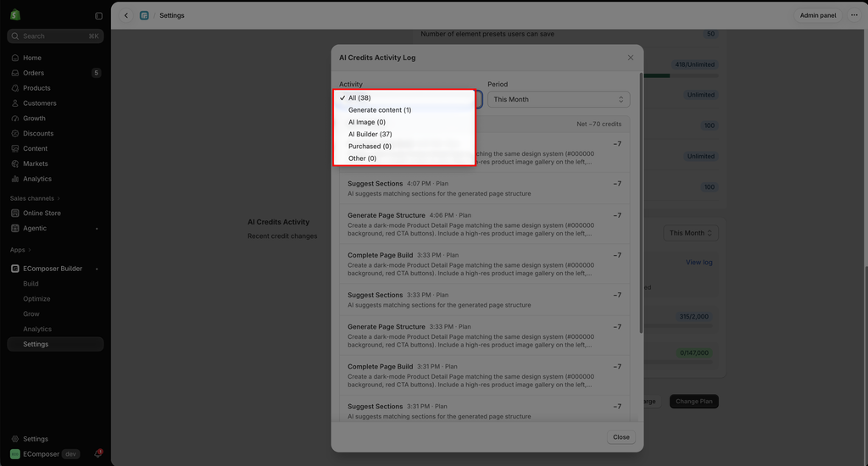Screen dimensions: 868x466
Task: Click the Complete Page Build 3:31 PM entry
Action: point(484,375)
